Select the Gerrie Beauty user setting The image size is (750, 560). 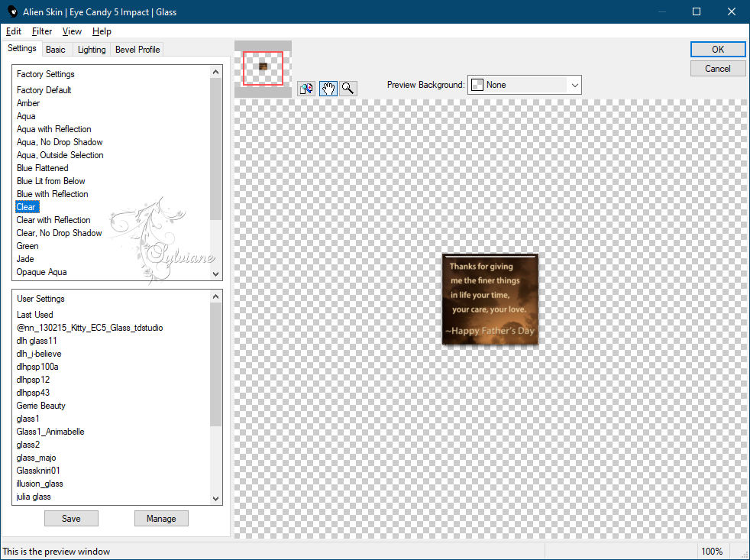[x=40, y=406]
